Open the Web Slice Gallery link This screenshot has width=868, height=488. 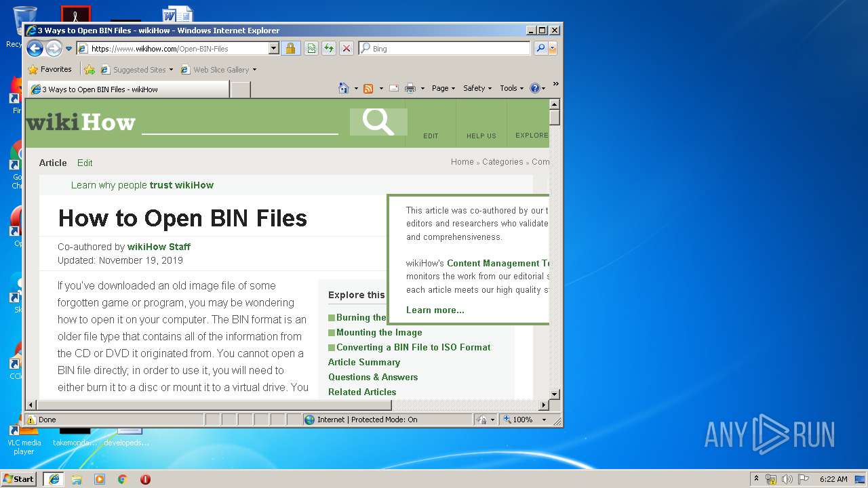coord(218,69)
